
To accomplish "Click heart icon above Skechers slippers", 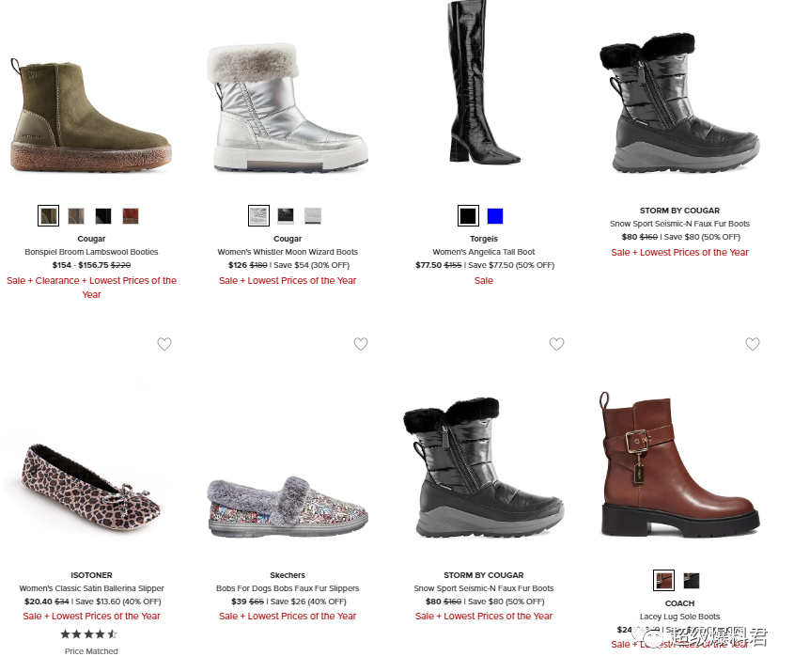I will click(361, 344).
